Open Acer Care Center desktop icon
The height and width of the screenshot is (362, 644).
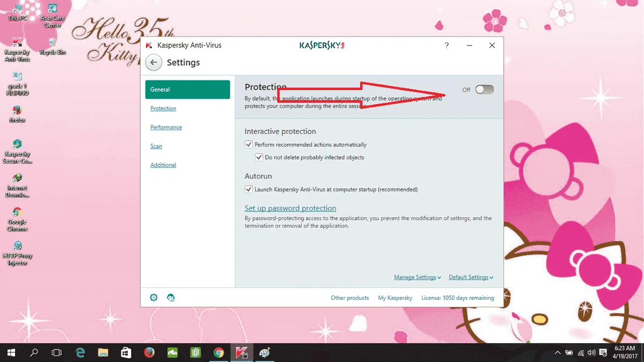click(53, 16)
